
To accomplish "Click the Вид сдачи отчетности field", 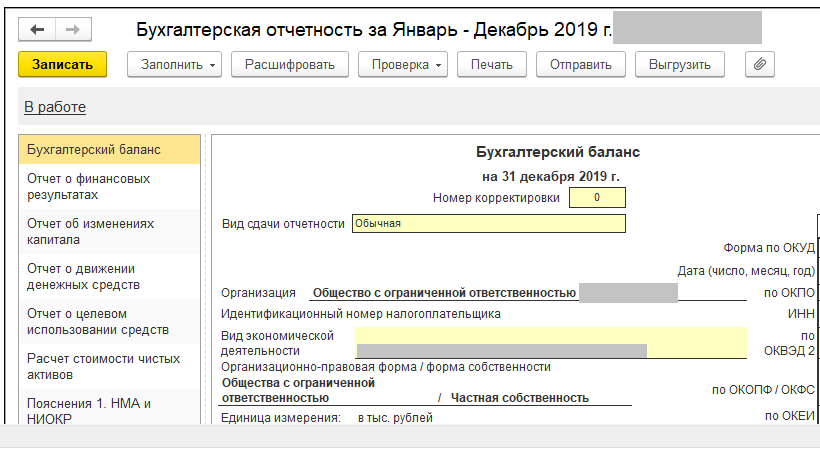I will 488,223.
